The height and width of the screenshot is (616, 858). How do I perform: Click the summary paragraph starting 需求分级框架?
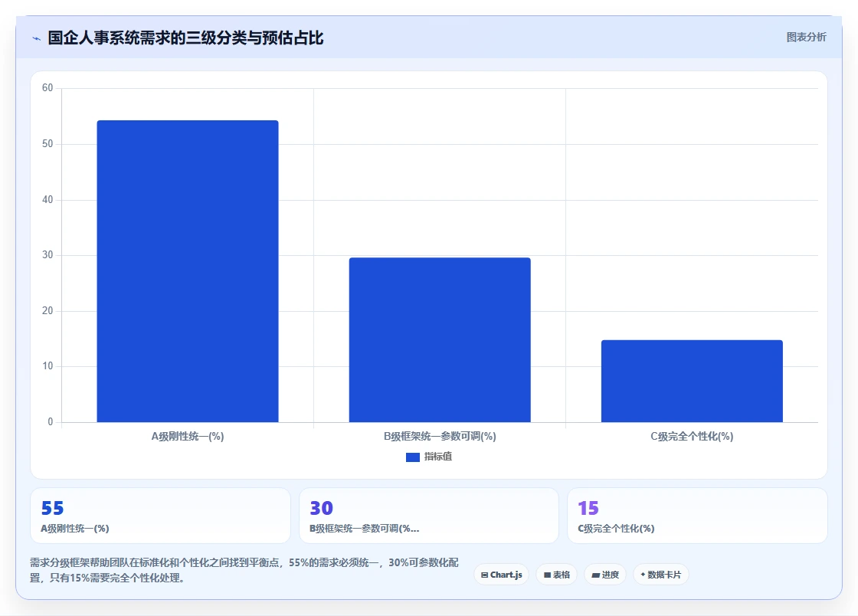(244, 570)
